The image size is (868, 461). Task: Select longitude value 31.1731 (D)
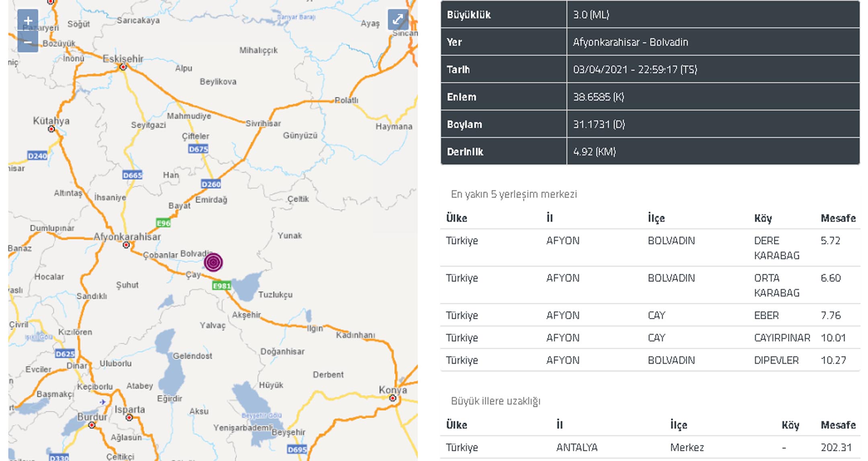[x=599, y=124]
